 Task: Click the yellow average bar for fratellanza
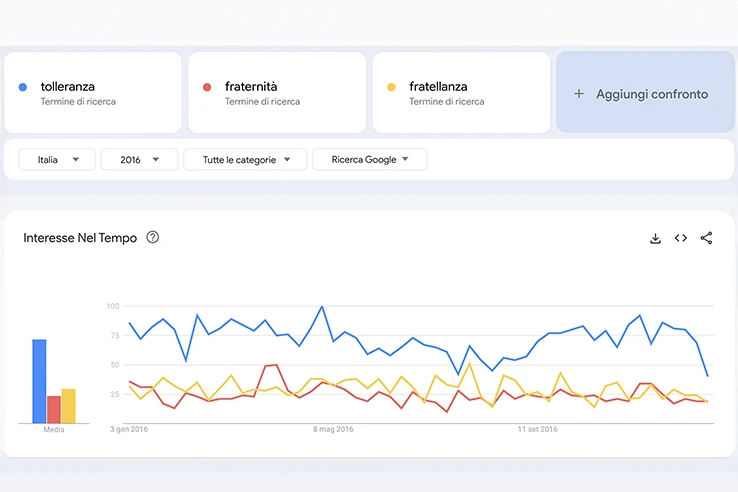point(69,405)
